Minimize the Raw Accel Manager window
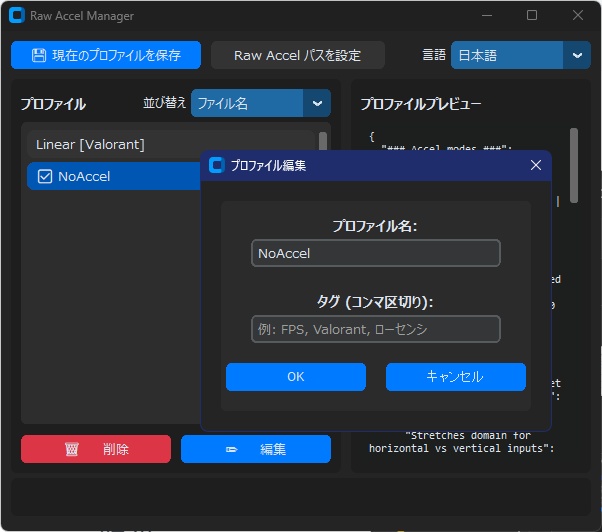 click(x=487, y=15)
